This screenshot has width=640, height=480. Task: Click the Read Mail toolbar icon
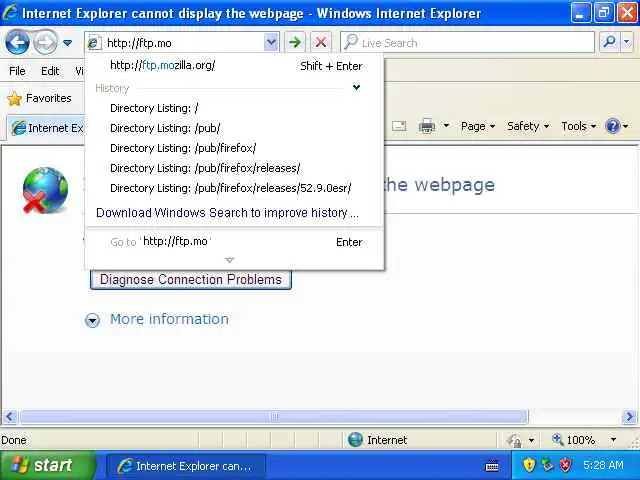coord(399,126)
